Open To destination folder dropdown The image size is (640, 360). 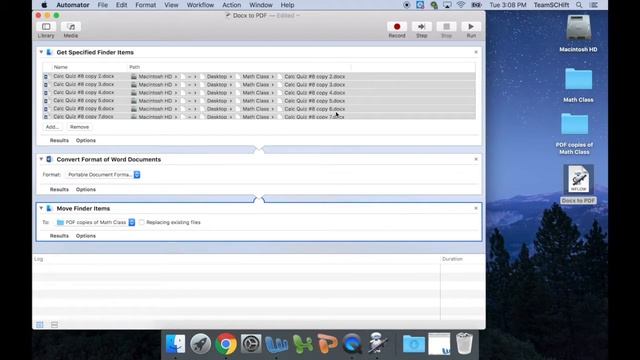(x=95, y=222)
